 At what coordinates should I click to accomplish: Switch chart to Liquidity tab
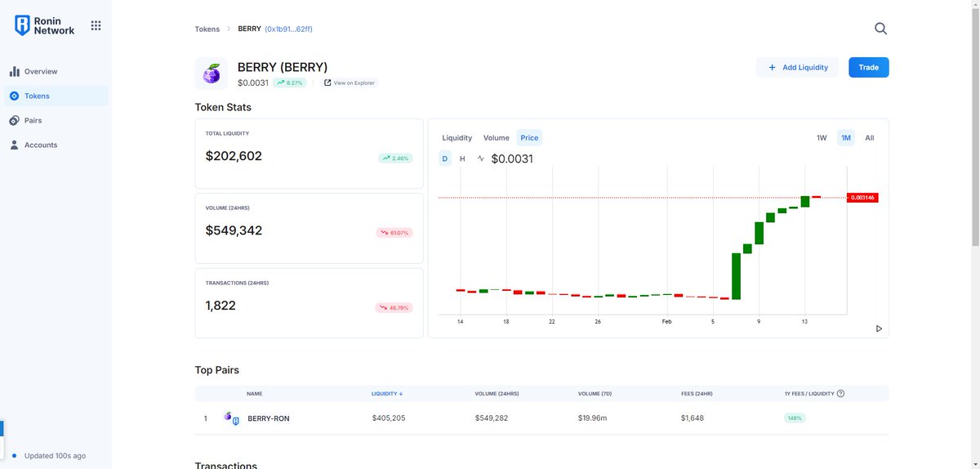(457, 138)
